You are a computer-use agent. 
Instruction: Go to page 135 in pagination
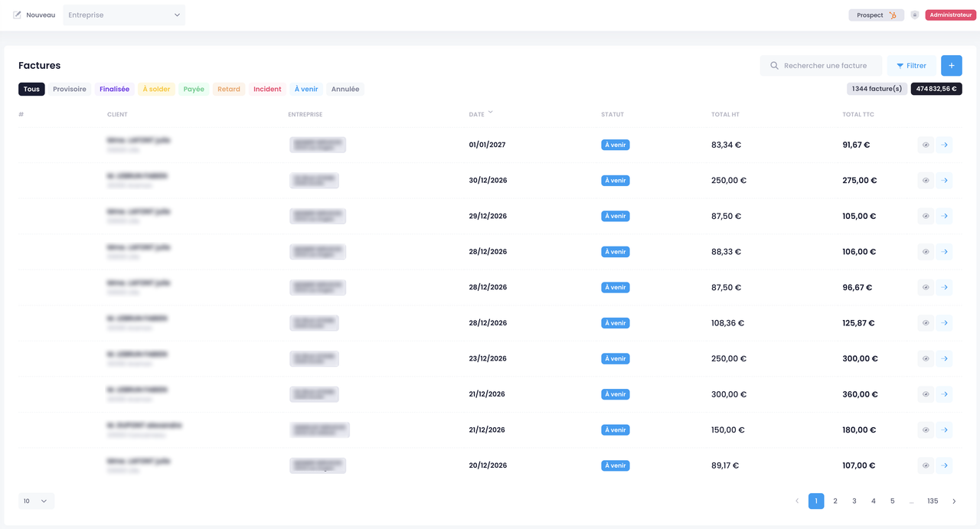[933, 501]
